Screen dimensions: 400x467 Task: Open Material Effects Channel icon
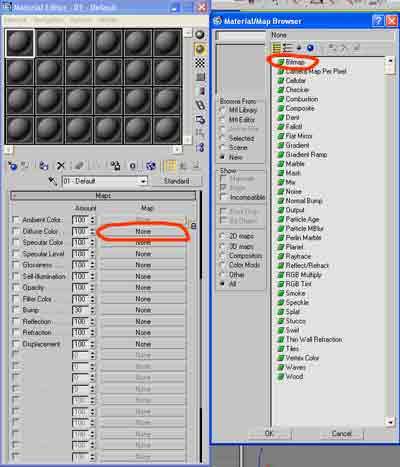click(133, 166)
